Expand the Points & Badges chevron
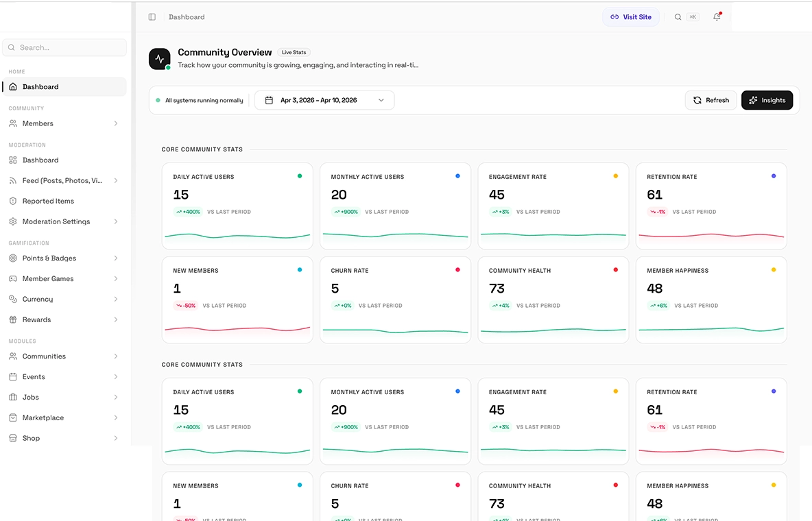The image size is (812, 521). (x=116, y=258)
